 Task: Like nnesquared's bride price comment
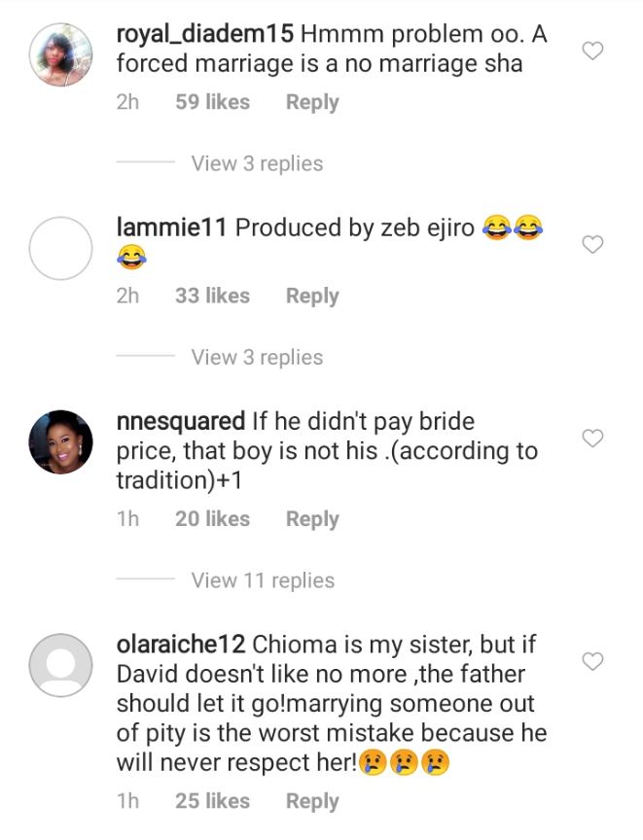click(592, 438)
